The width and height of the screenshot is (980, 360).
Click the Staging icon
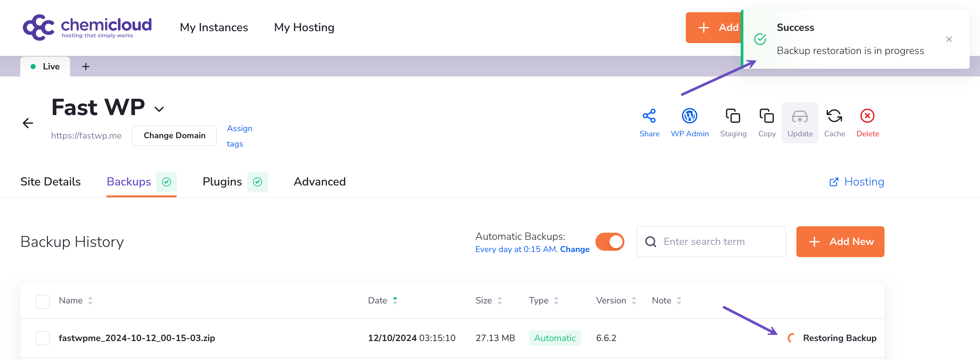coord(733,116)
